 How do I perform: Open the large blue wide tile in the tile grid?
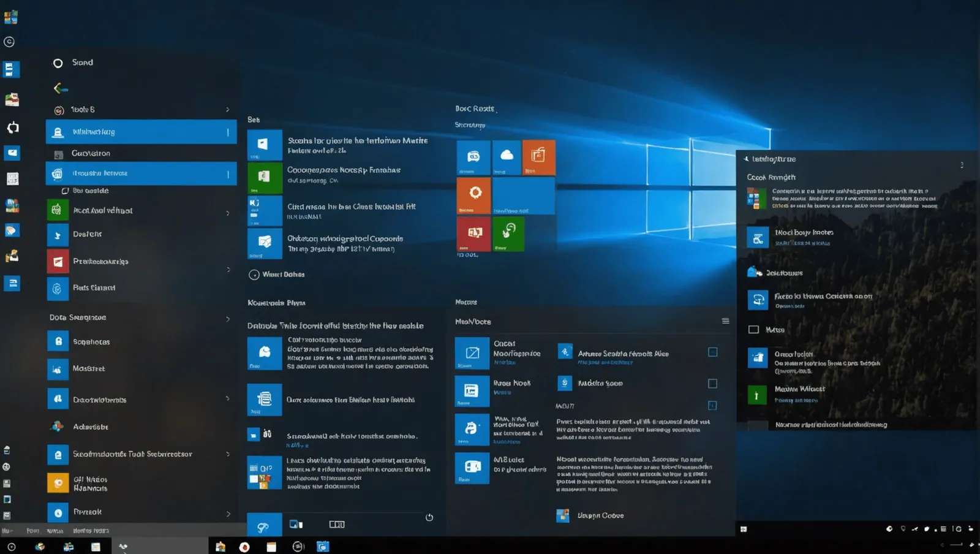[x=524, y=195]
